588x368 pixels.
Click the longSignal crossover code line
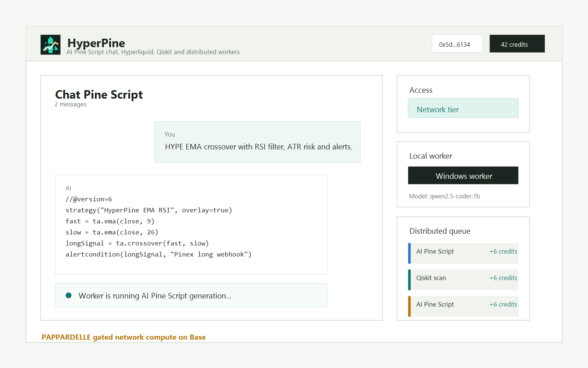coord(137,243)
